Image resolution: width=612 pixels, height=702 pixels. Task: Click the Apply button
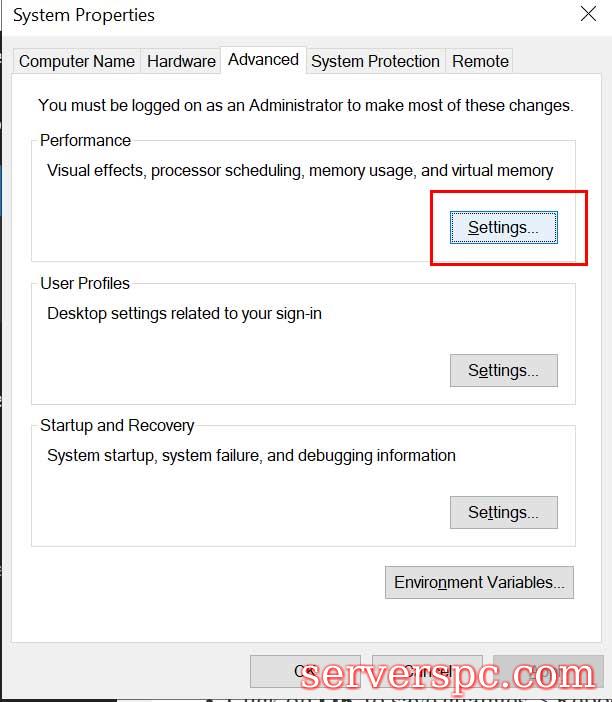(x=548, y=671)
